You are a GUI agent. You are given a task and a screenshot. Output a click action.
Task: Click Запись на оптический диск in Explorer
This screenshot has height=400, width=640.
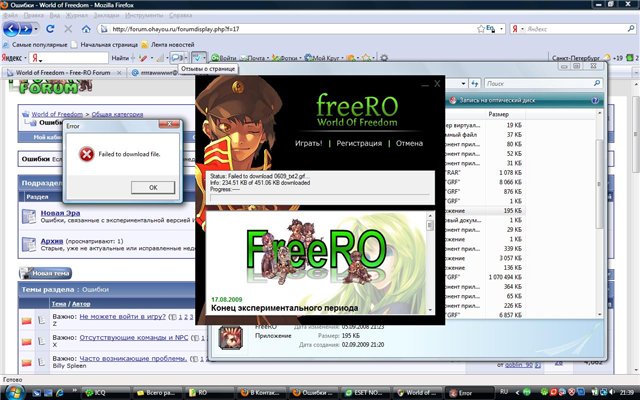pos(493,100)
